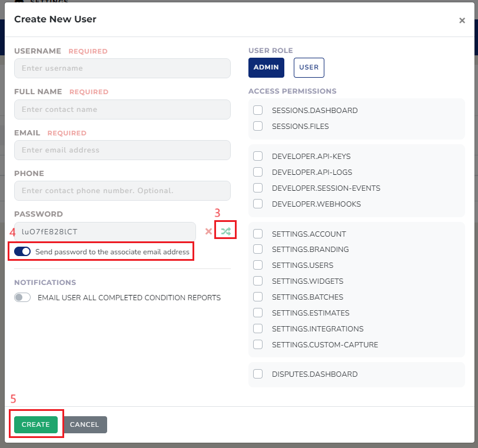478x448 pixels.
Task: Enable email user all completed condition reports
Action: (x=22, y=298)
